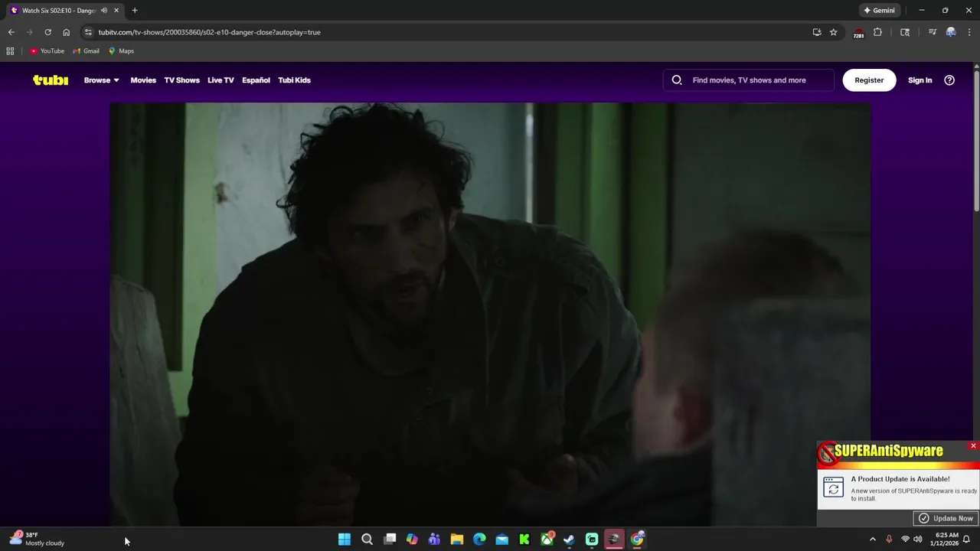980x551 pixels.
Task: Open the Windows Start menu
Action: (x=345, y=540)
